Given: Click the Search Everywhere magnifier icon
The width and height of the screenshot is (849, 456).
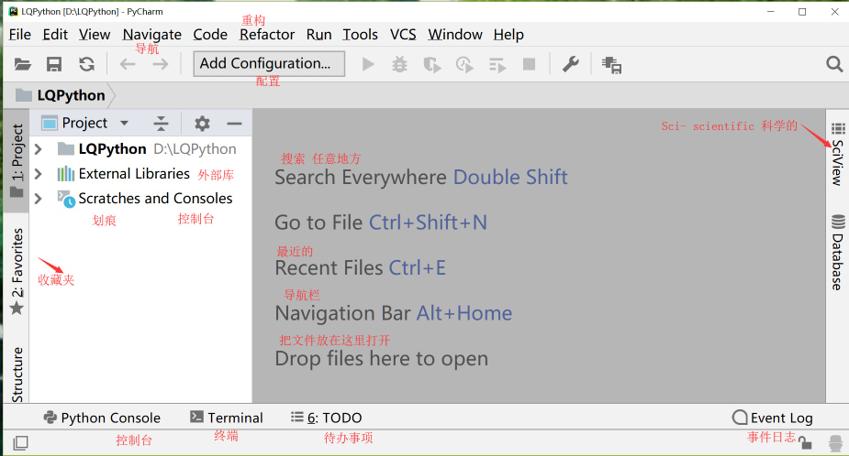Looking at the screenshot, I should [x=834, y=64].
